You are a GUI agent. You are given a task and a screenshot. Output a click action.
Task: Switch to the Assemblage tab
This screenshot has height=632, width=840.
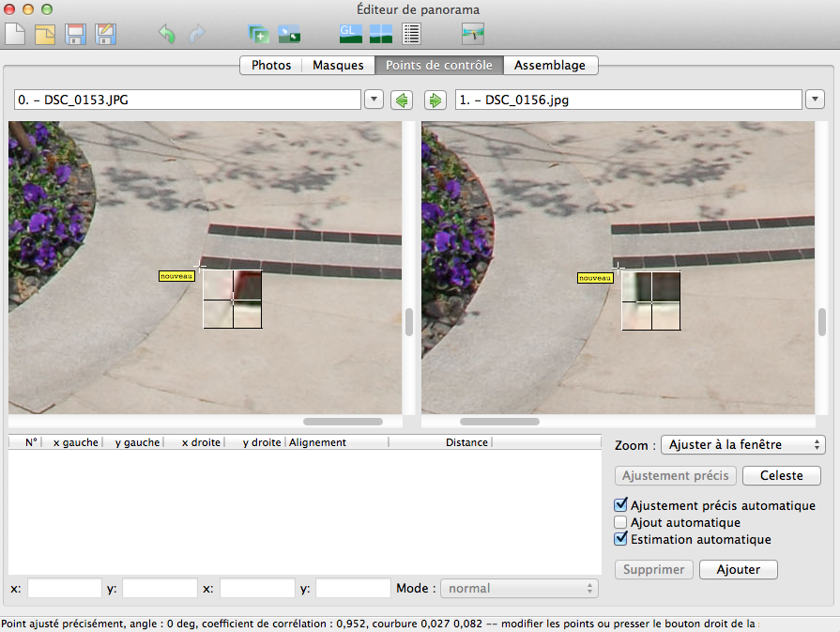550,65
